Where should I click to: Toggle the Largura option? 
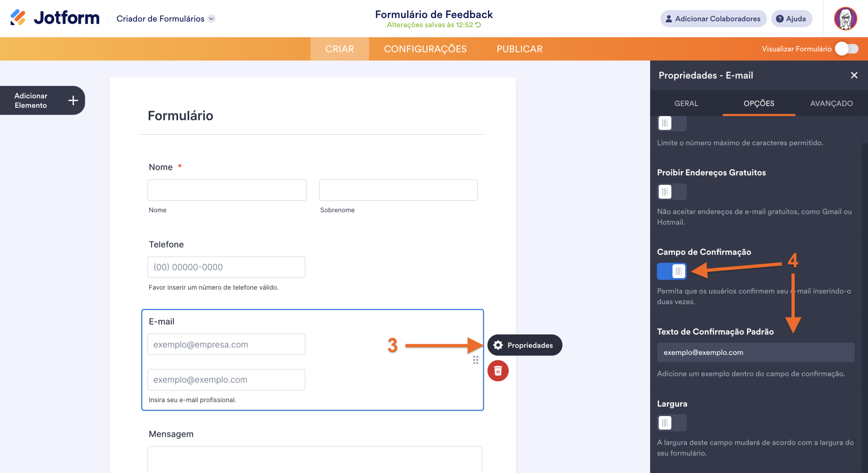point(672,423)
